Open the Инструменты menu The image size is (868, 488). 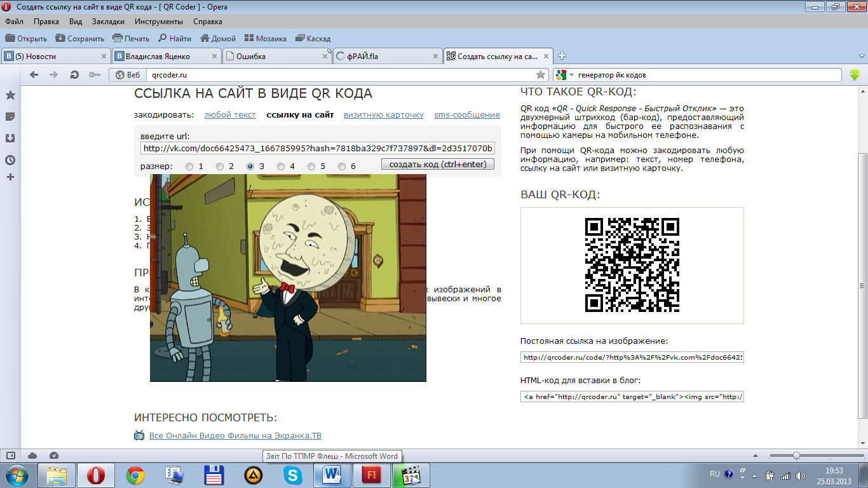click(159, 22)
